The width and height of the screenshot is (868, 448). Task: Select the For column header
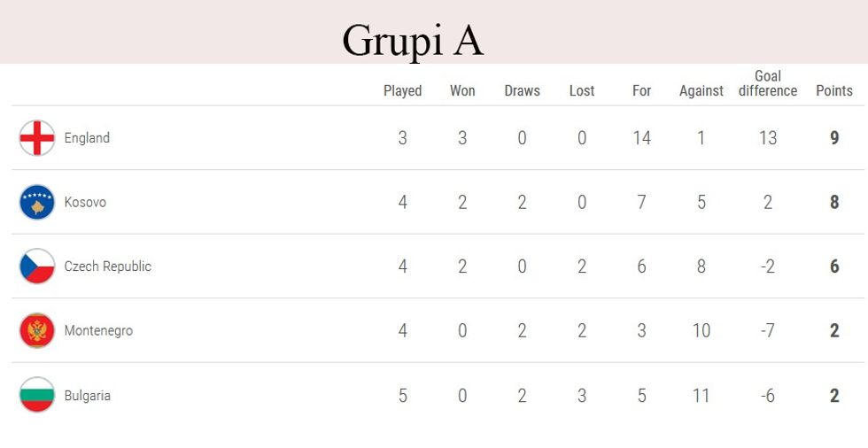[x=642, y=90]
